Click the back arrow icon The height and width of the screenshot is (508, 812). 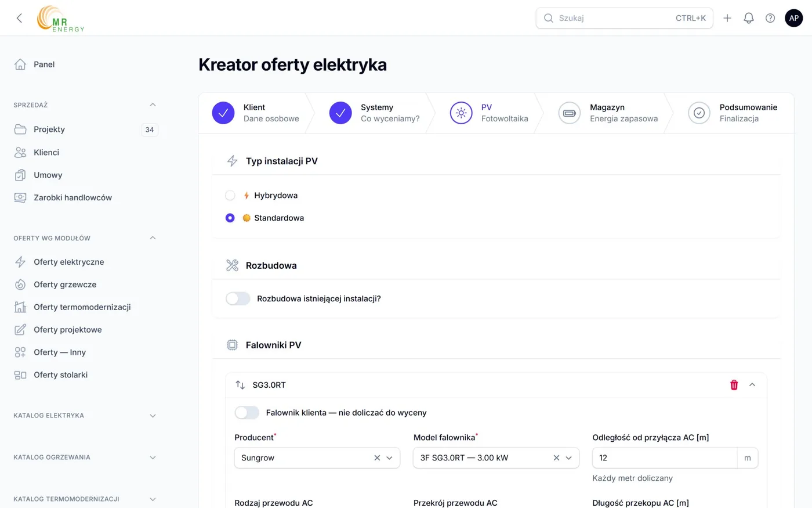19,18
